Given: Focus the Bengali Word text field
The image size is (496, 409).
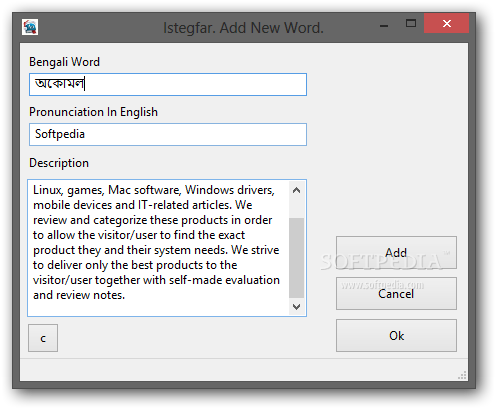Looking at the screenshot, I should click(168, 84).
